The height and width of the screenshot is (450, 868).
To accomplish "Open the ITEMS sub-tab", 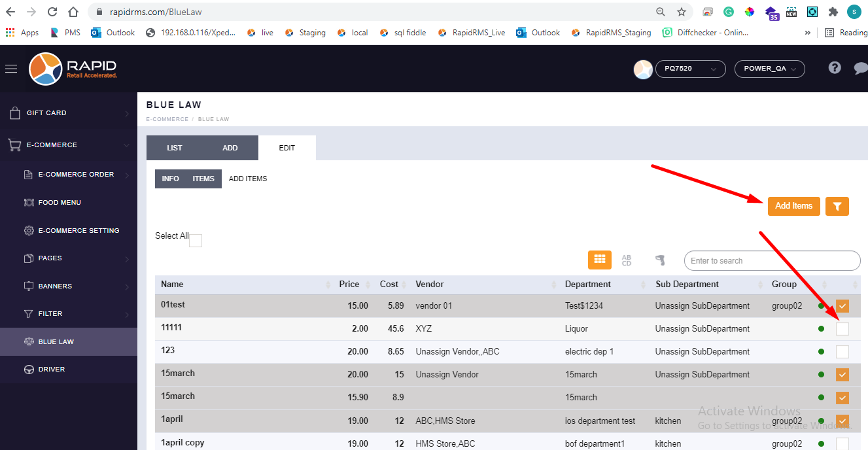I will pos(203,179).
